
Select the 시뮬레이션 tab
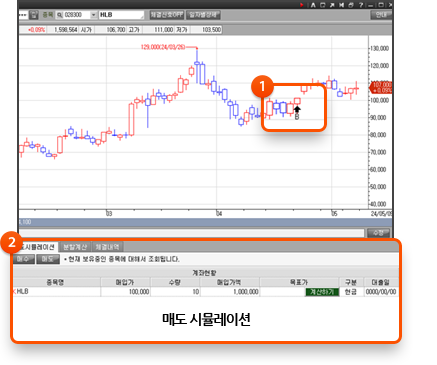[38, 247]
